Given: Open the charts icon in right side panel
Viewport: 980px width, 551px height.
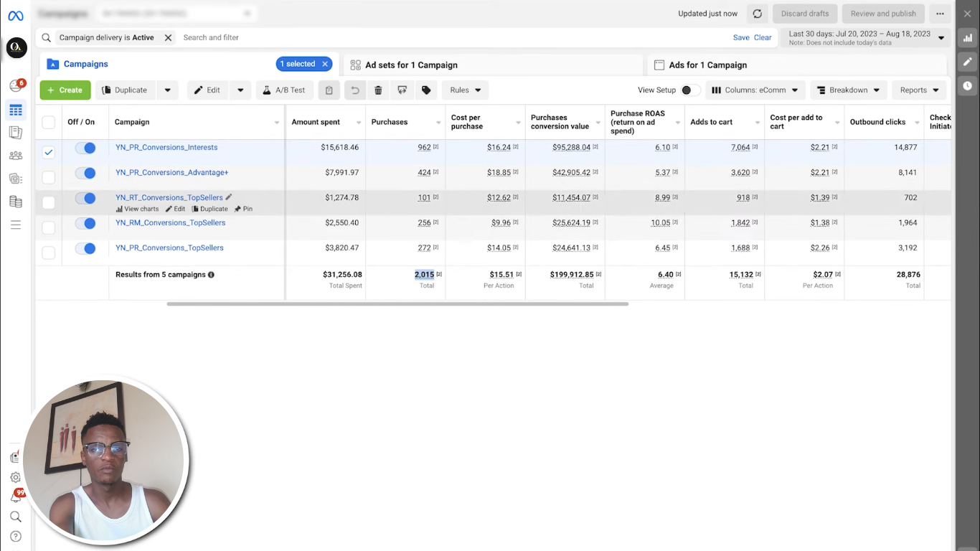Looking at the screenshot, I should (x=968, y=38).
